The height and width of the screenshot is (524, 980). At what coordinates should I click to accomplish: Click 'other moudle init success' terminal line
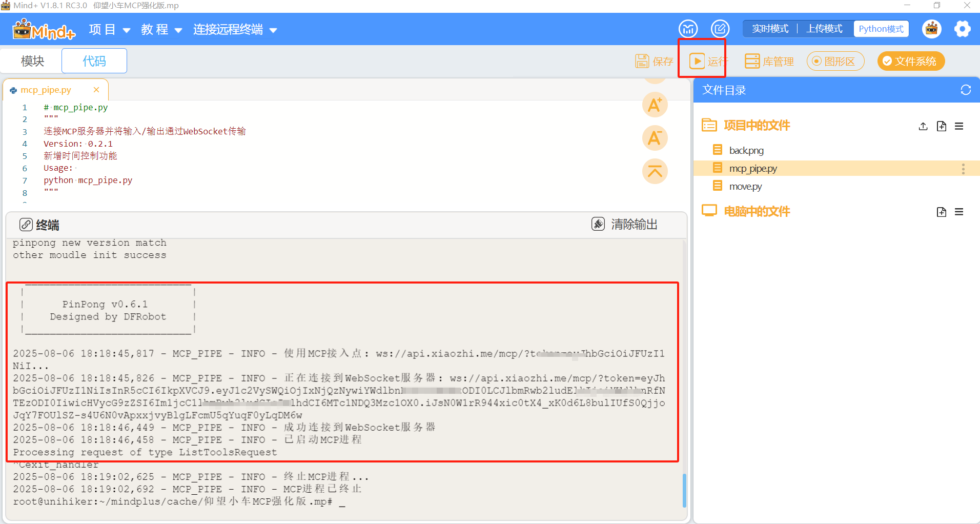click(x=90, y=255)
